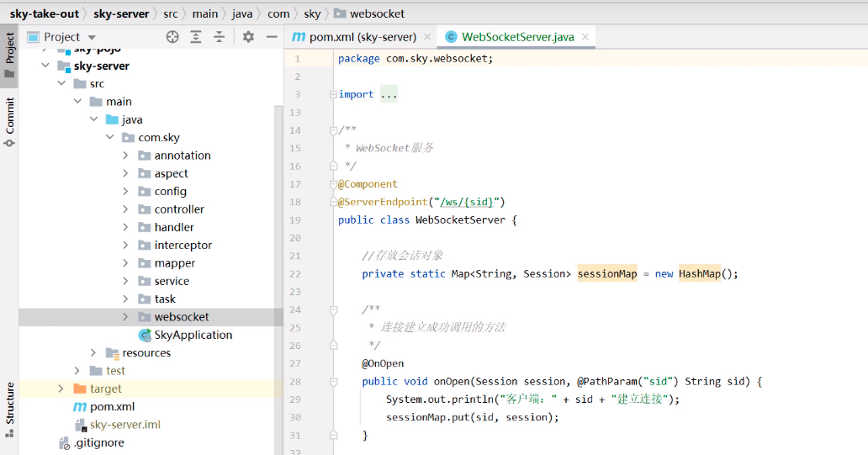Select SkyApplication in the project tree
This screenshot has height=455, width=868.
(193, 335)
